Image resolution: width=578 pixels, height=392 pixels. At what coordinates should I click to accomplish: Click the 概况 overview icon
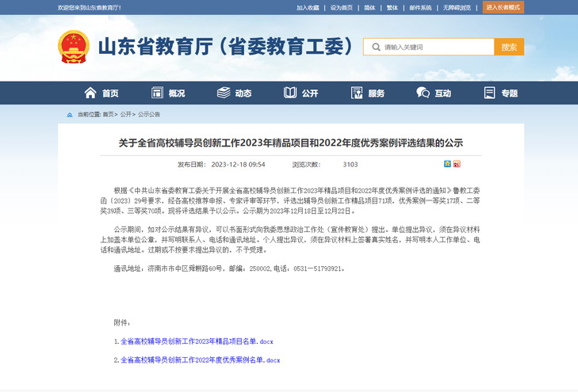[x=157, y=93]
